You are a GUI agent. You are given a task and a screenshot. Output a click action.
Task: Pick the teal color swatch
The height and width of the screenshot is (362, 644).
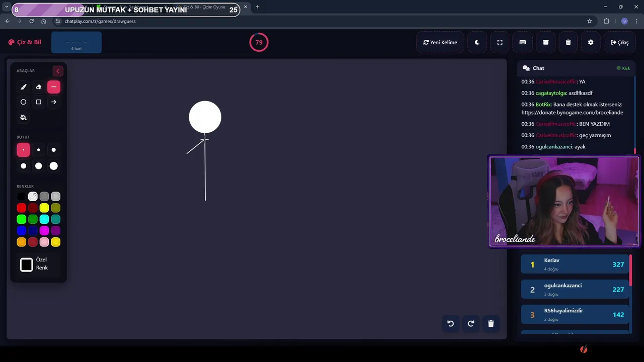[56, 219]
